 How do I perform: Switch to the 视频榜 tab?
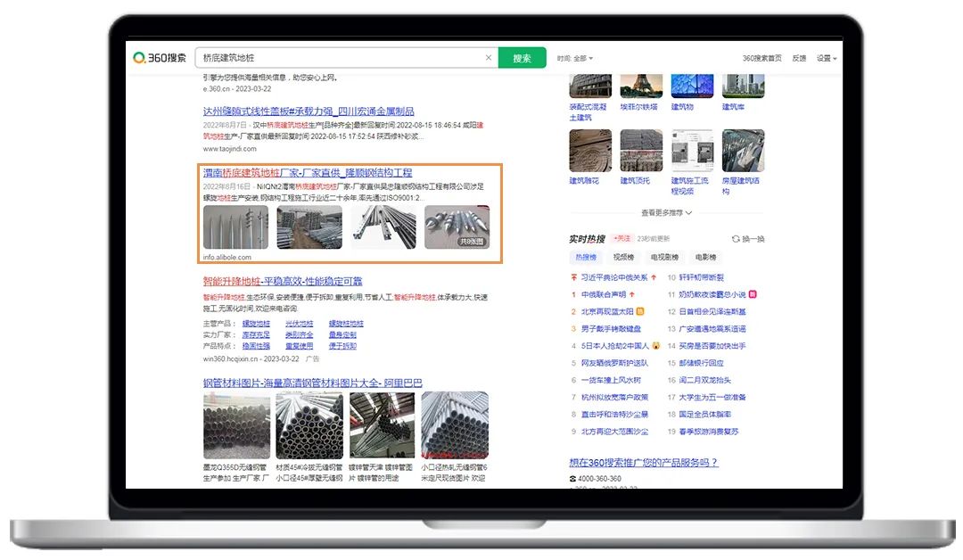click(624, 258)
